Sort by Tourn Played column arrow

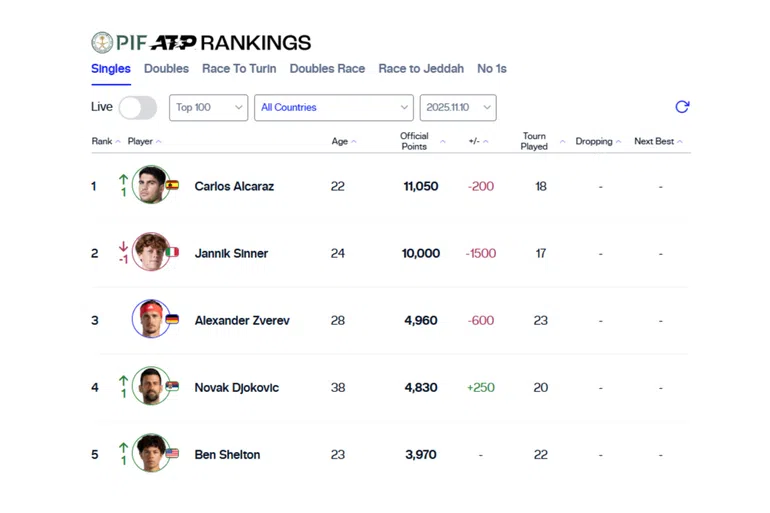(x=562, y=142)
